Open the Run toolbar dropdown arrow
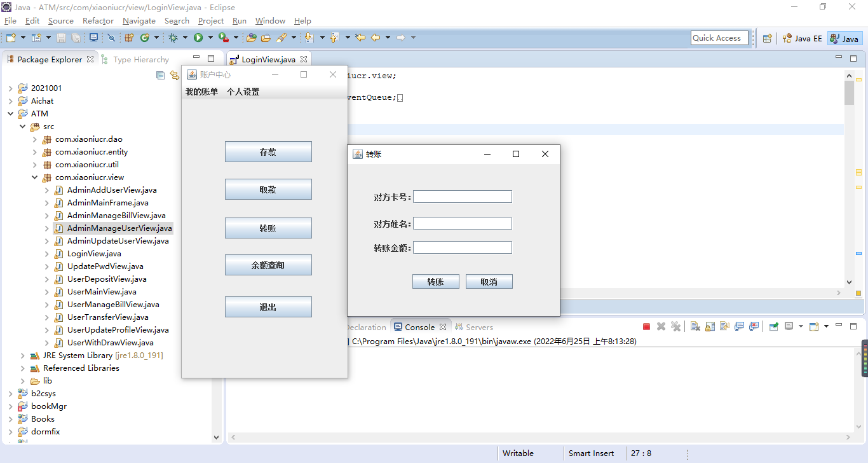The height and width of the screenshot is (463, 868). 210,38
